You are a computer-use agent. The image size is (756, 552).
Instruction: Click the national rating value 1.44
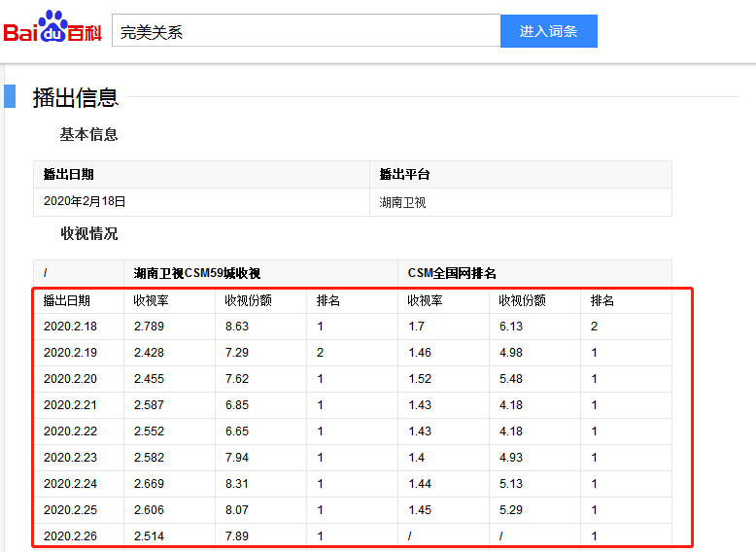pyautogui.click(x=420, y=484)
